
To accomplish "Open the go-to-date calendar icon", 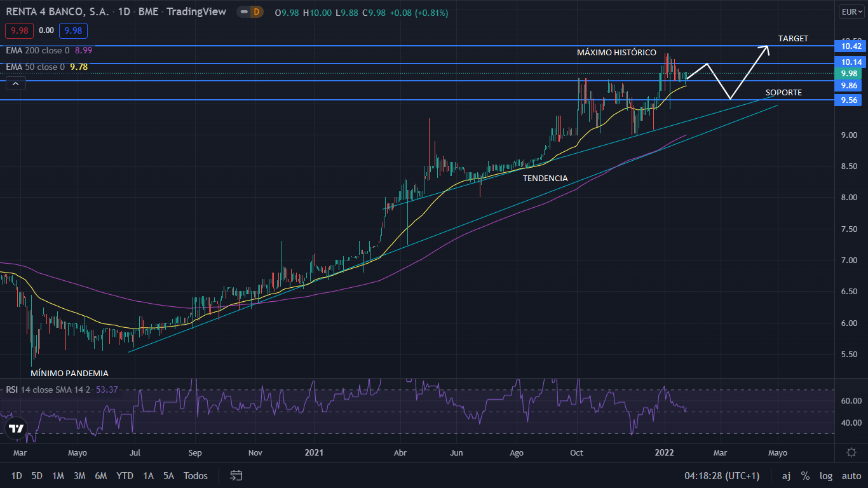I will [x=236, y=475].
